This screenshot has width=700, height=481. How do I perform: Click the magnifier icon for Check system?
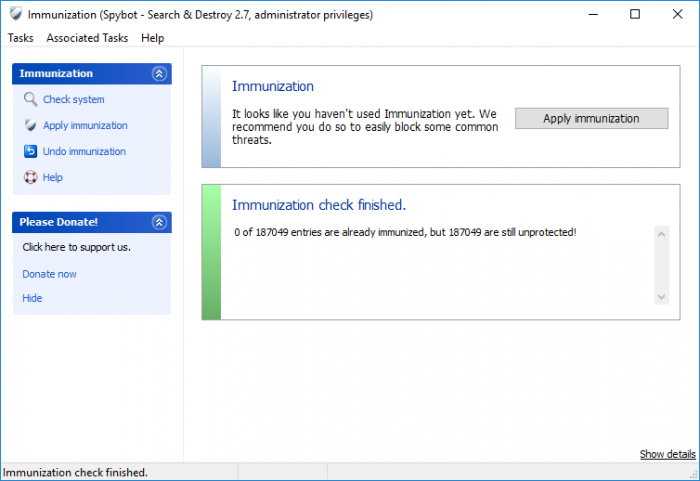coord(30,99)
